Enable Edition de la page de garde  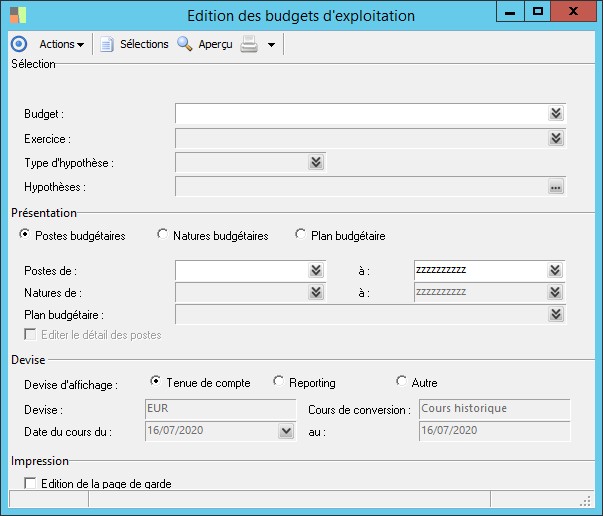coord(30,483)
